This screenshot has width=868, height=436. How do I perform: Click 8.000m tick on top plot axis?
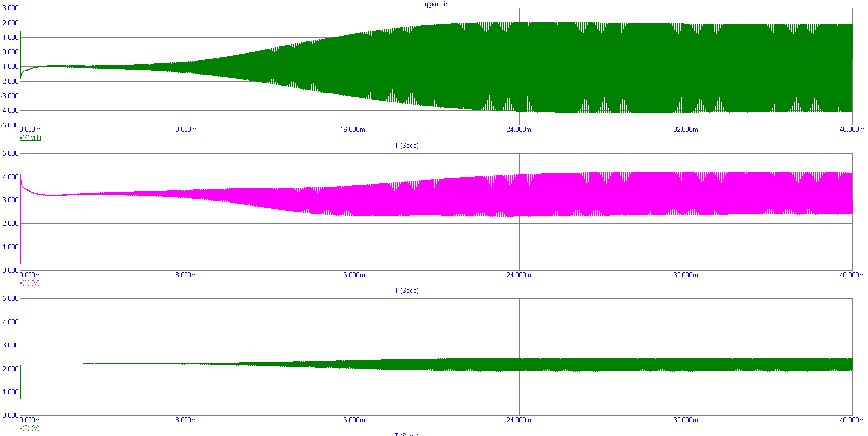[186, 130]
